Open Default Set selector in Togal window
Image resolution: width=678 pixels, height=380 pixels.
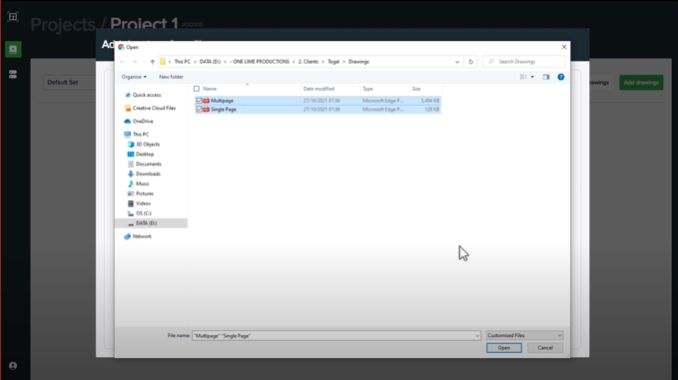tap(69, 82)
